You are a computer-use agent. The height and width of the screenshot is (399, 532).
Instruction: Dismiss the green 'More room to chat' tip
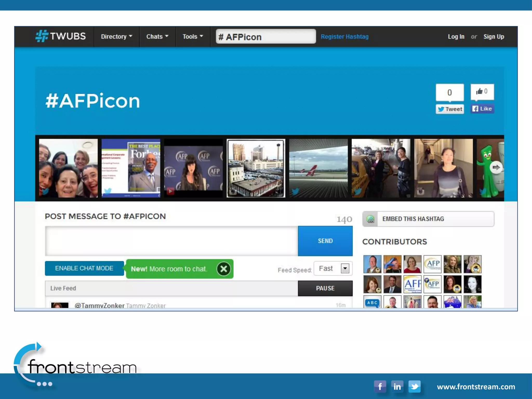[x=223, y=269]
